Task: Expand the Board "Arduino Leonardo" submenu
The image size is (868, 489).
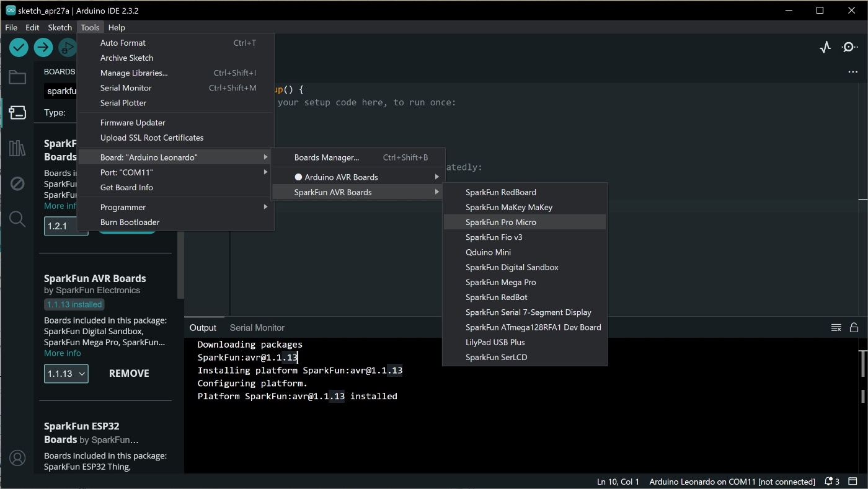Action: [175, 157]
